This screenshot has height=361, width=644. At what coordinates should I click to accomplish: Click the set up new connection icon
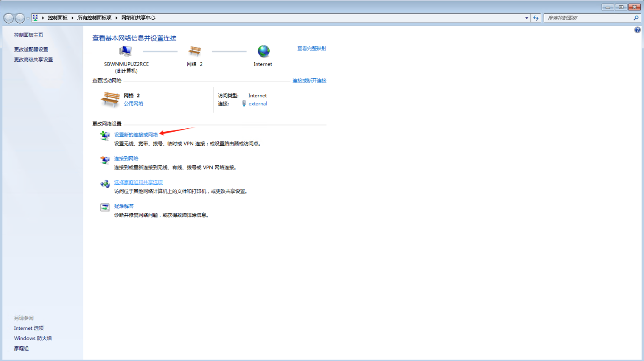105,136
